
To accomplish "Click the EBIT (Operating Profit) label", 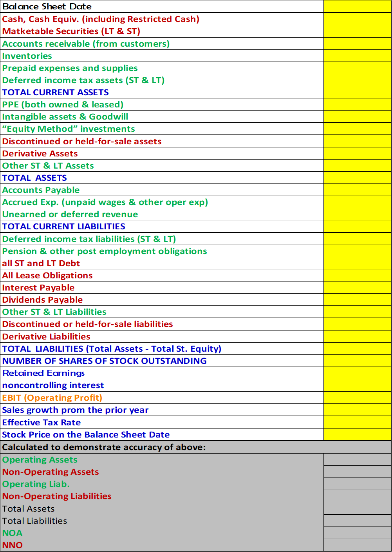I will [52, 398].
